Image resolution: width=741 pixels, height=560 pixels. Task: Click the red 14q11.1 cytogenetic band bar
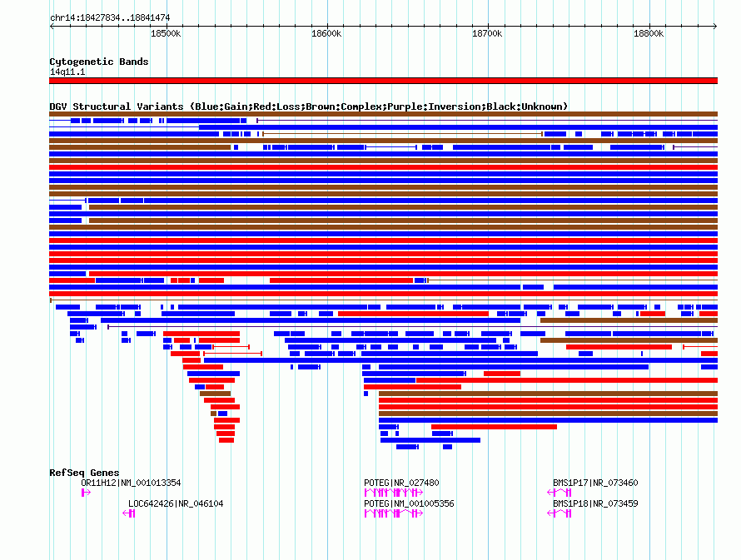tap(383, 81)
